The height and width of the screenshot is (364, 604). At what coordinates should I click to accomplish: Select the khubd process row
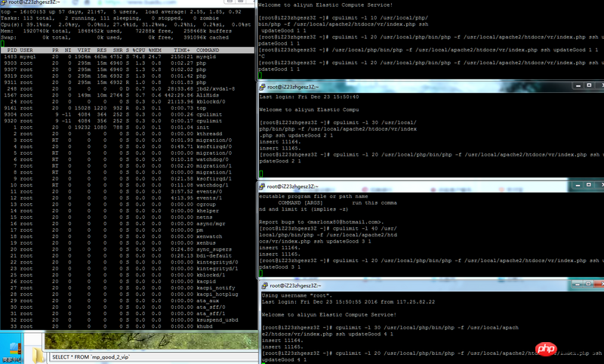click(128, 326)
